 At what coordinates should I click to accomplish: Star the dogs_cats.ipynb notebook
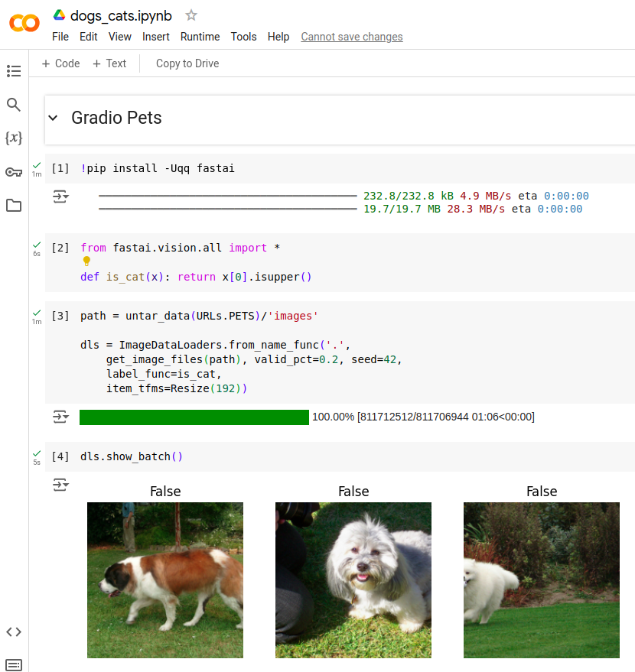191,15
